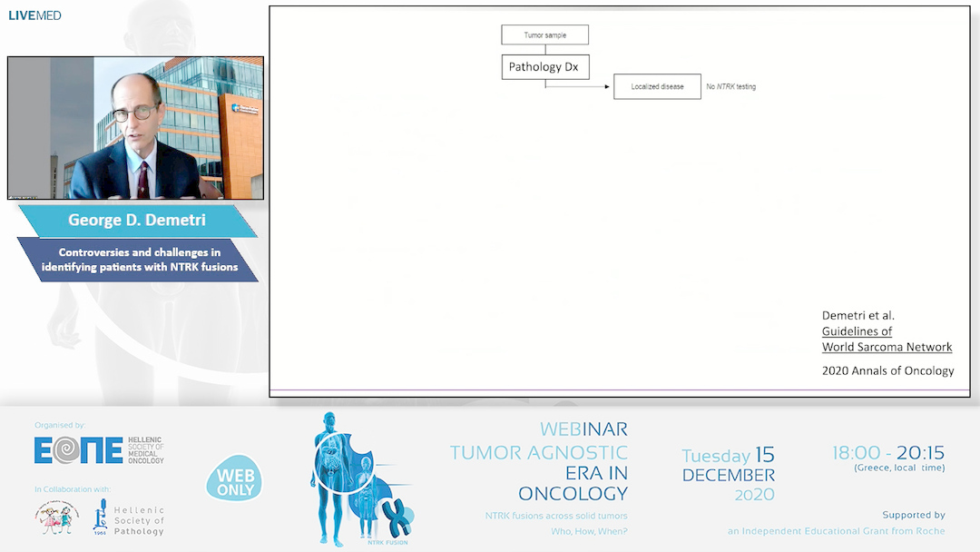This screenshot has width=980, height=552.
Task: Click the Tumor sample box
Action: click(x=545, y=35)
